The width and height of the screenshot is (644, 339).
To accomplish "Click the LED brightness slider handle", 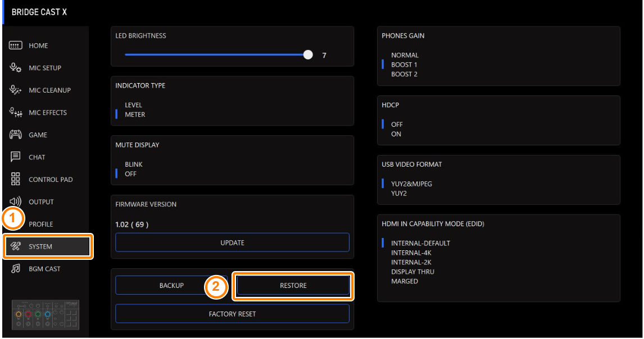I will coord(308,54).
